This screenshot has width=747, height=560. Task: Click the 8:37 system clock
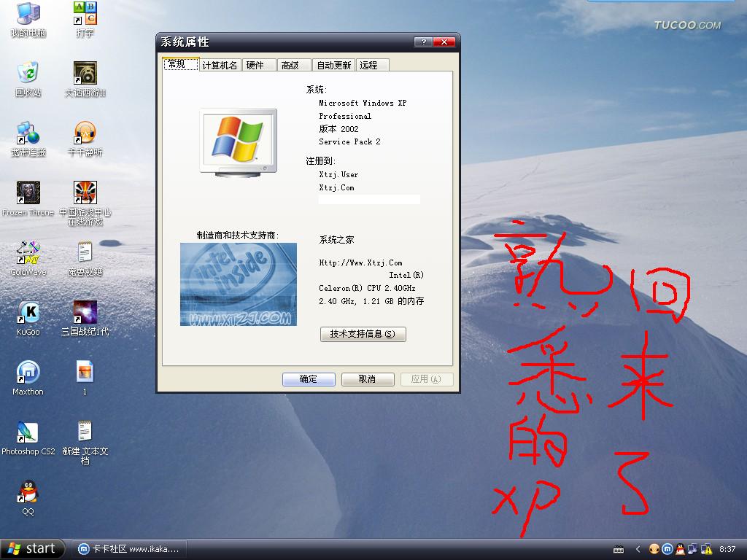point(727,549)
